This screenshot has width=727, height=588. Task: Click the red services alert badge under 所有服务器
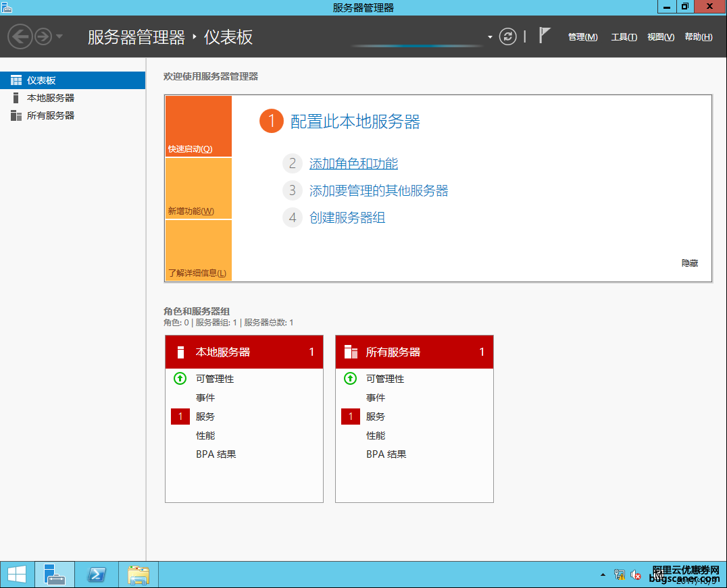tap(350, 417)
